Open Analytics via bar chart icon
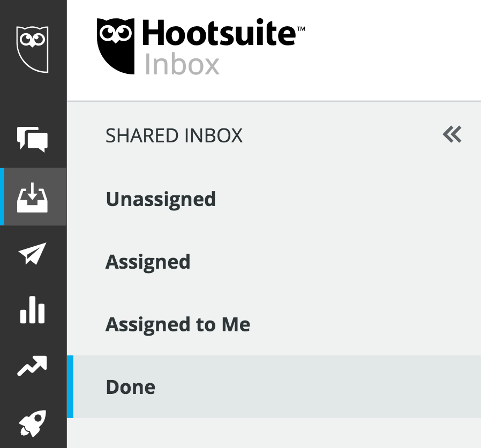The width and height of the screenshot is (481, 448). (33, 310)
